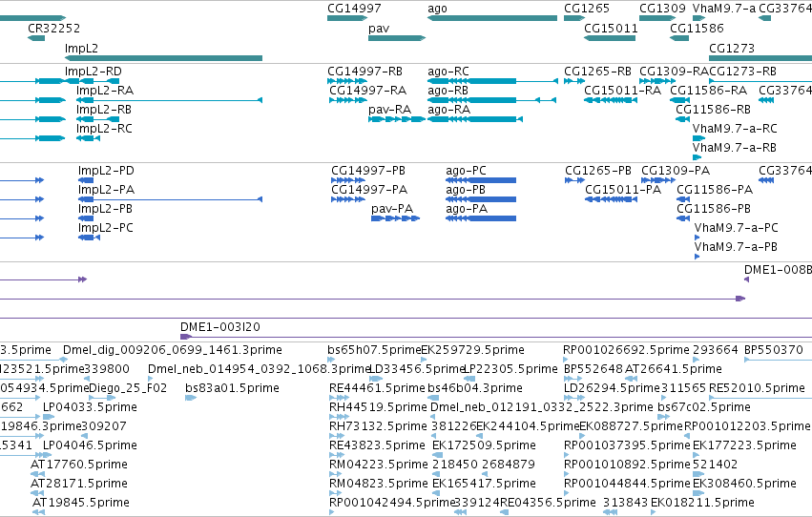Click the CG15011-PA protein label
This screenshot has width=812, height=517.
[x=623, y=190]
